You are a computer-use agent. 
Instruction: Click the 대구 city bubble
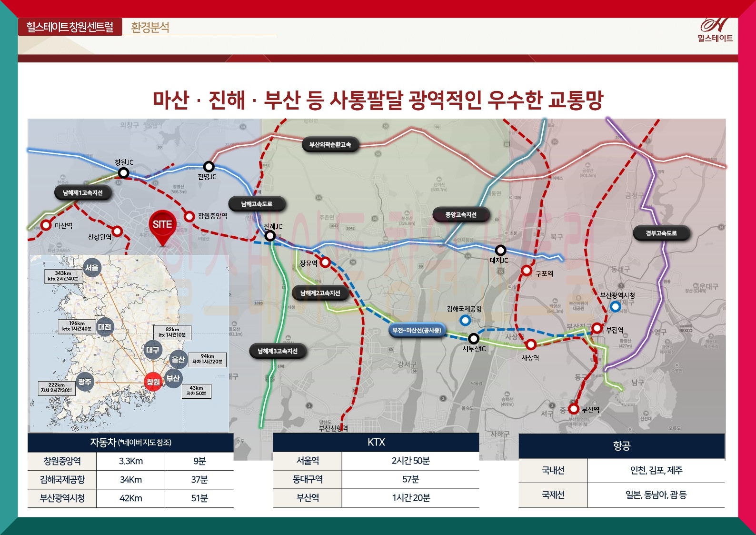152,350
